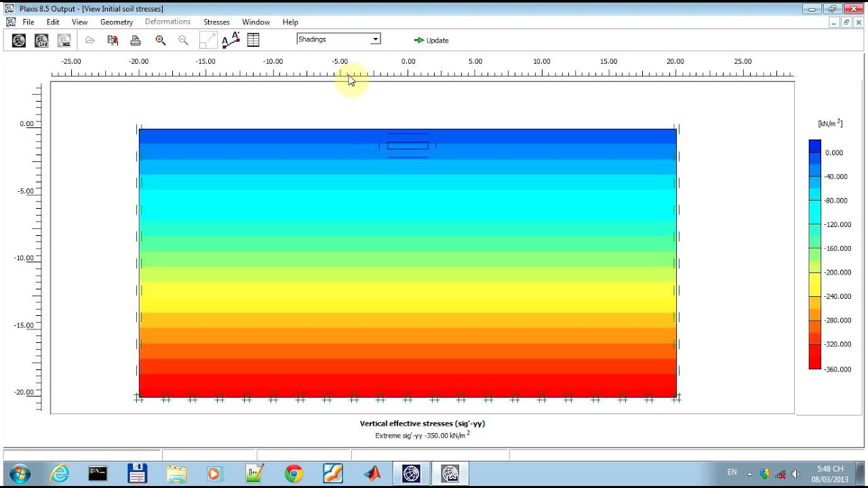The image size is (868, 488).
Task: Click the green Update button
Action: (x=431, y=41)
